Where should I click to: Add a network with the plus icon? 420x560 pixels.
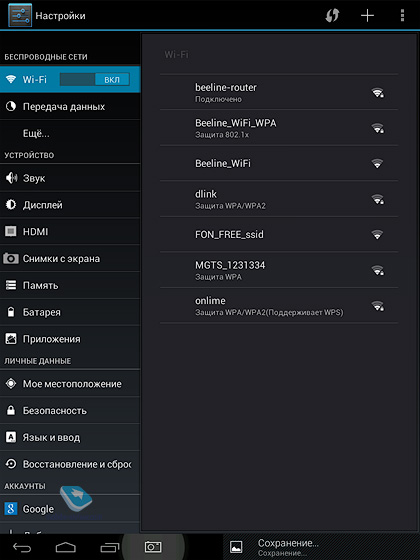click(367, 16)
